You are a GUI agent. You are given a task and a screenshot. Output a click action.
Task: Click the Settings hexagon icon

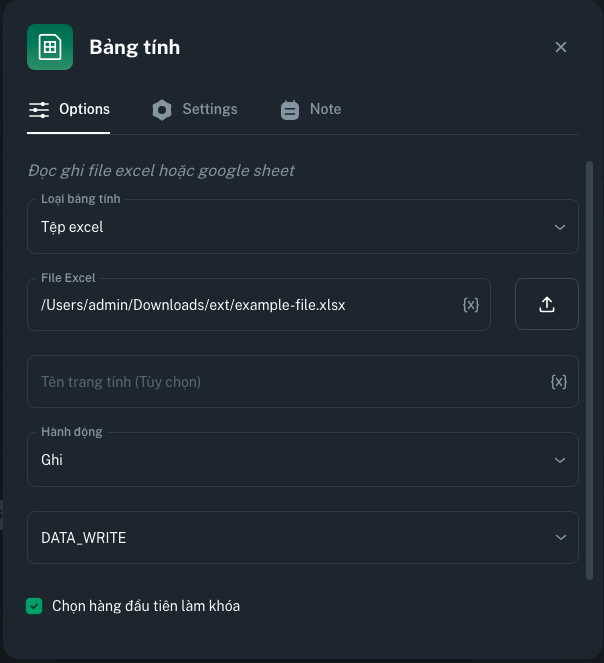(x=162, y=110)
